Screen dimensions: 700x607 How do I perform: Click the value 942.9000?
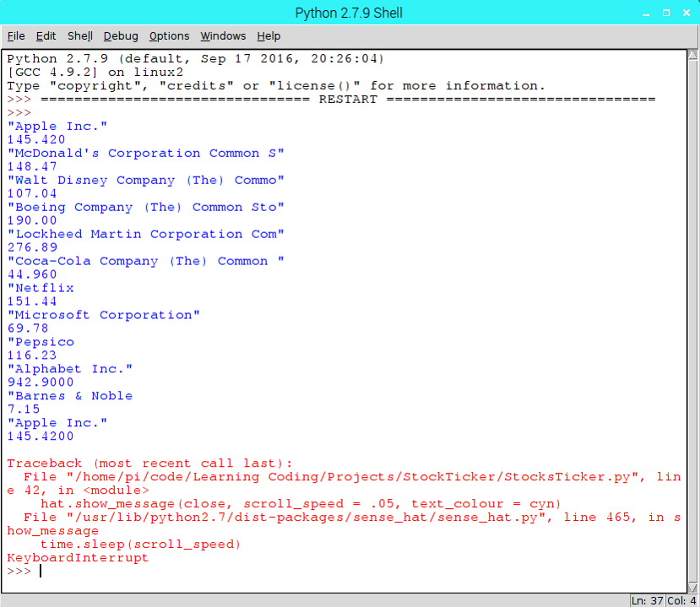tap(41, 382)
